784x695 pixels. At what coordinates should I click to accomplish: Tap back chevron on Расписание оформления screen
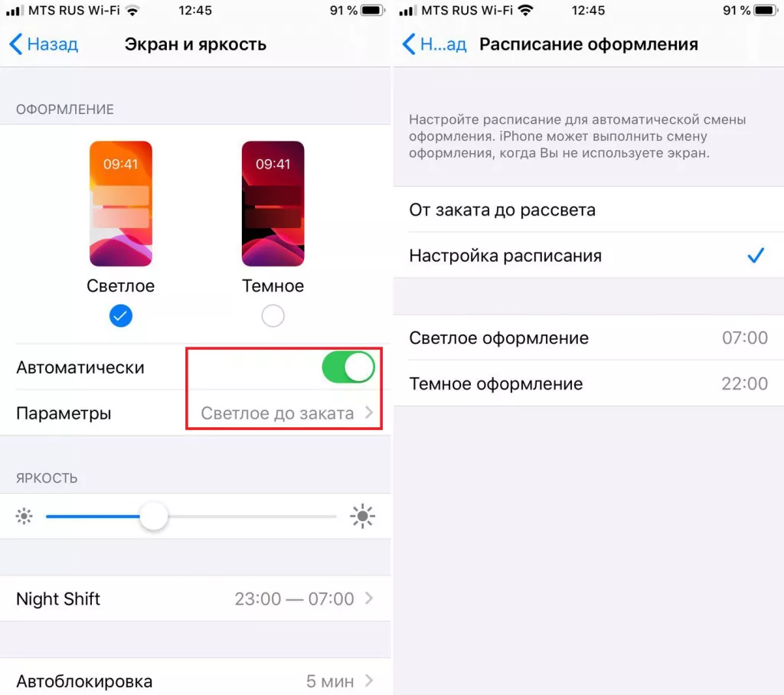pyautogui.click(x=409, y=44)
